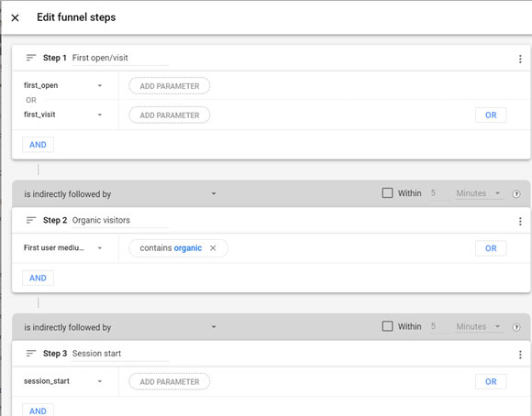The height and width of the screenshot is (416, 532).
Task: Open the three-dot menu for Step 1
Action: [x=520, y=59]
